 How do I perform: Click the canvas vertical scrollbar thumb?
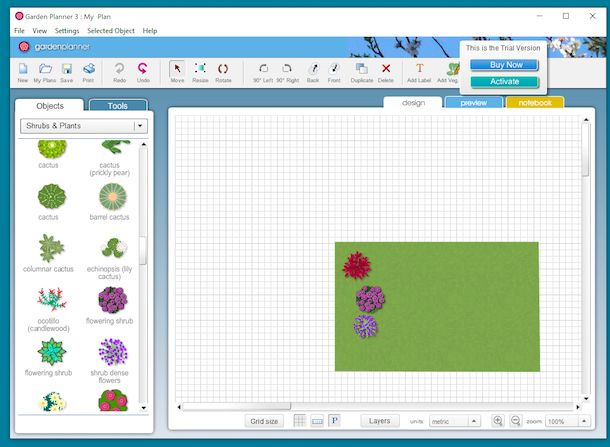pyautogui.click(x=586, y=150)
